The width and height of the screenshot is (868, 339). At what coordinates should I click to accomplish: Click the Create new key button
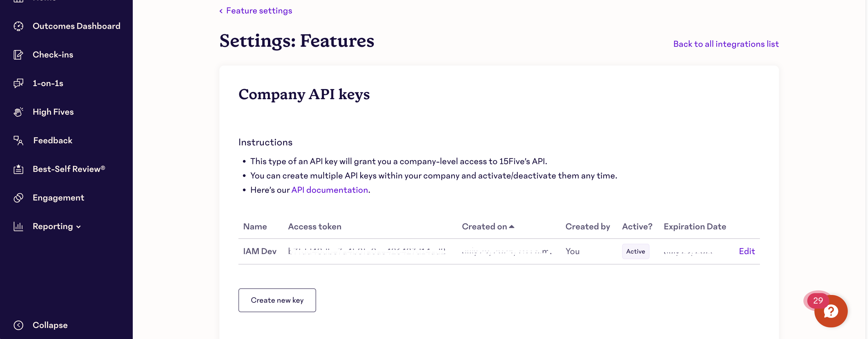277,300
